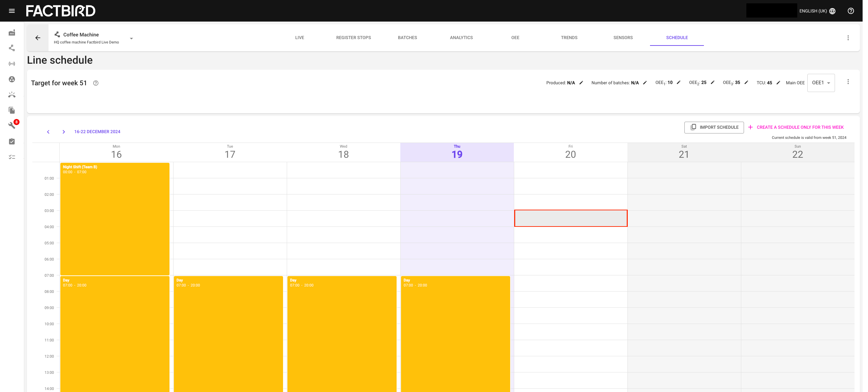868x392 pixels.
Task: Switch to the SENSORS tab
Action: tap(623, 38)
